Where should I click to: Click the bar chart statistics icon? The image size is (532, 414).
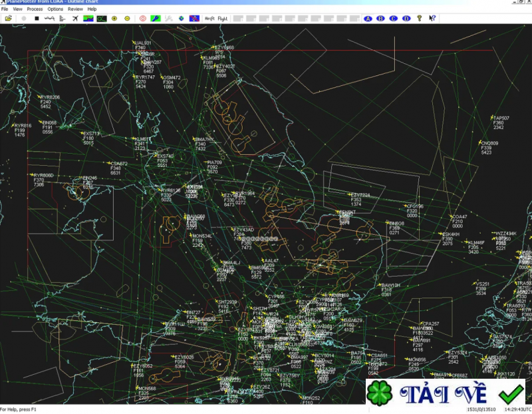tap(62, 19)
